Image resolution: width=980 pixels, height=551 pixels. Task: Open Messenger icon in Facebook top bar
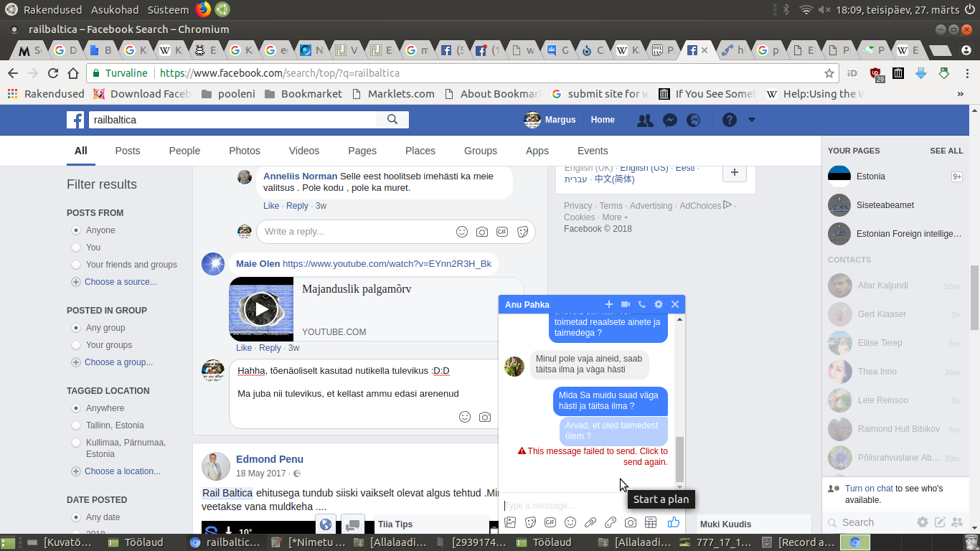pos(670,120)
